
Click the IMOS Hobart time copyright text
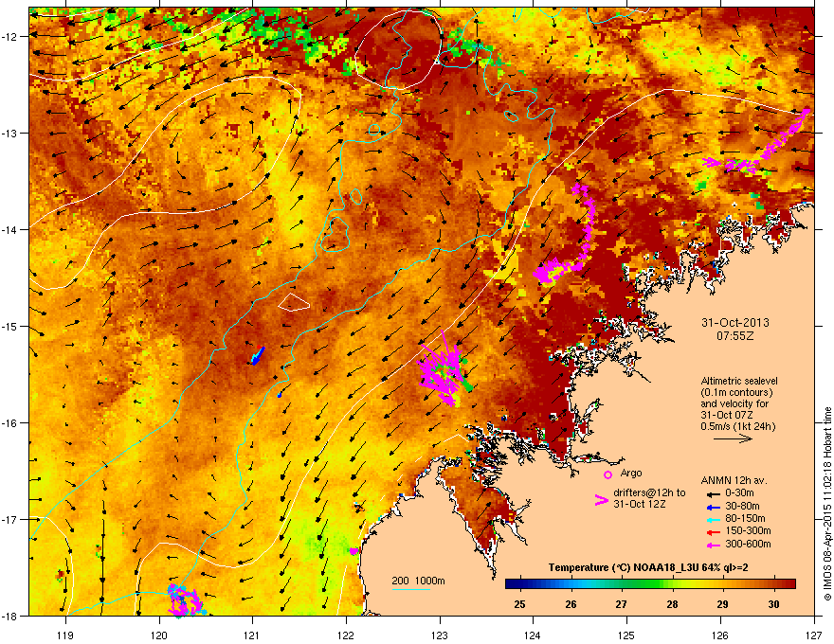click(827, 504)
